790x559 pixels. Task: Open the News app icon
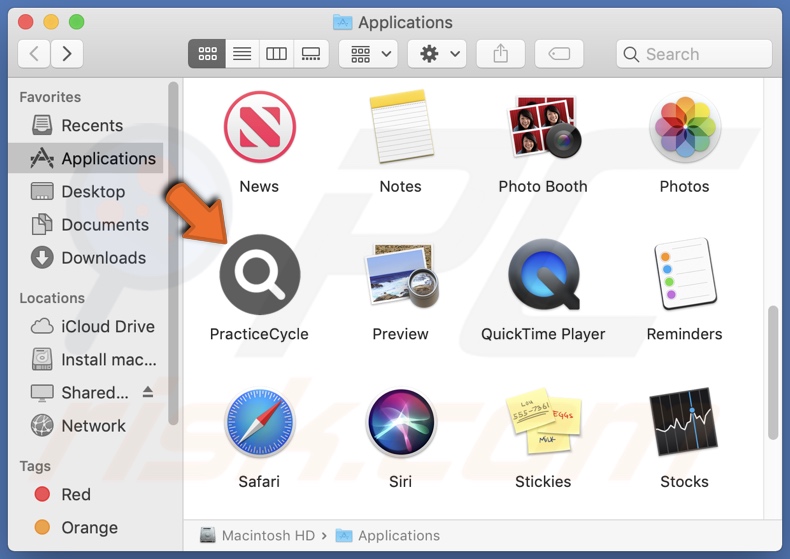259,127
